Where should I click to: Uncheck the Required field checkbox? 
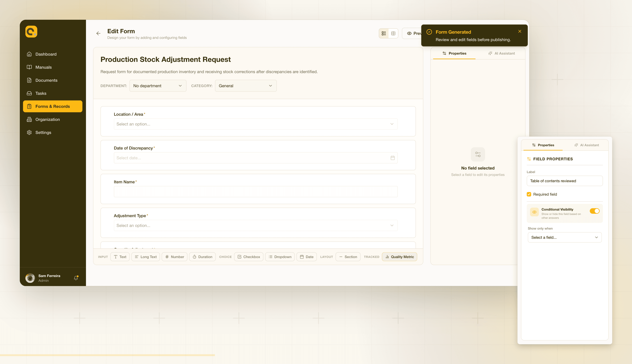click(x=529, y=194)
